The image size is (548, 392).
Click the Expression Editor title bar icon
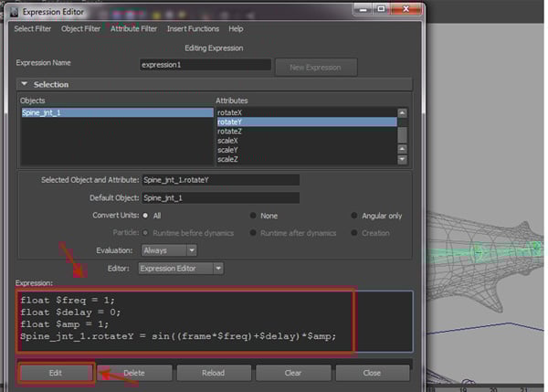pos(14,12)
